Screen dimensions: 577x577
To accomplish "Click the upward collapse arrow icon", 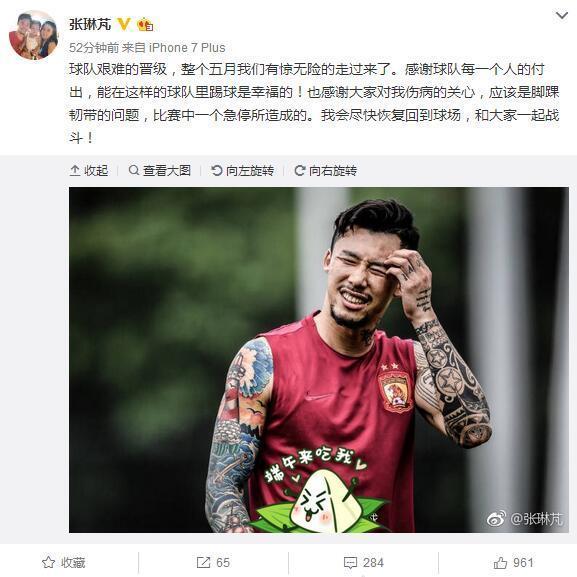I will point(75,171).
